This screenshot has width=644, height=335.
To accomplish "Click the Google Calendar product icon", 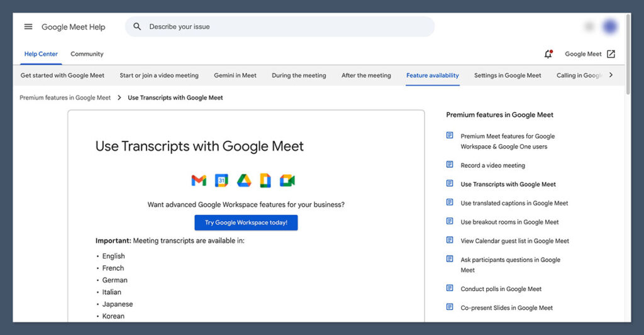I will 221,180.
